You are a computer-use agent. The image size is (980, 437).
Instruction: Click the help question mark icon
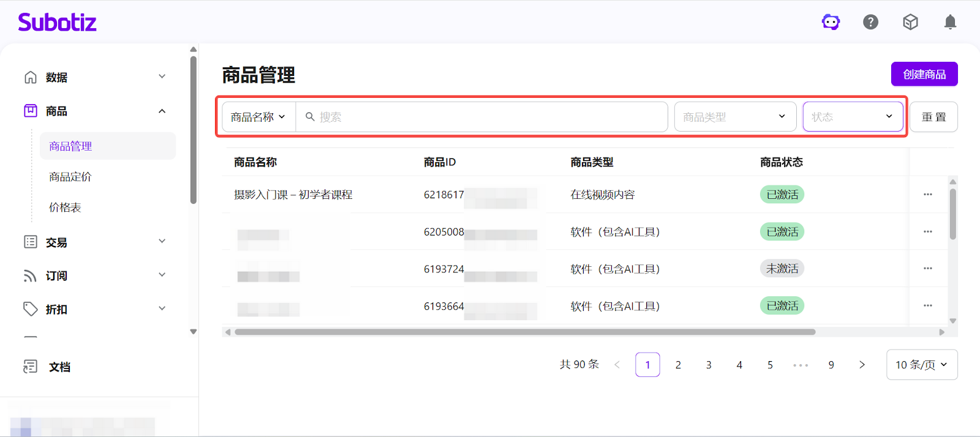coord(870,23)
